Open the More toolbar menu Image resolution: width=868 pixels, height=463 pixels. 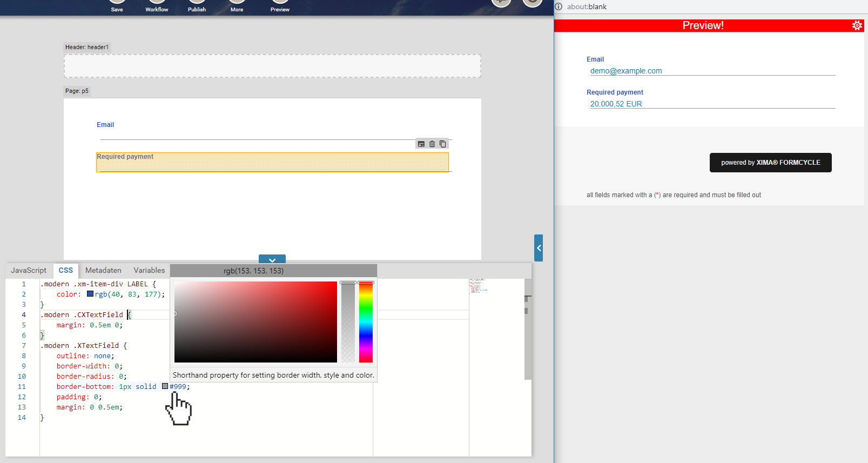coord(237,6)
